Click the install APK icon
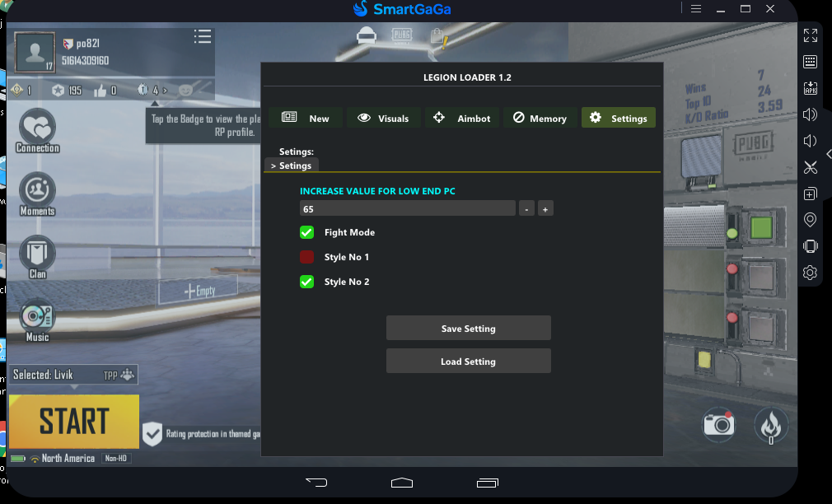The width and height of the screenshot is (832, 504). point(811,88)
